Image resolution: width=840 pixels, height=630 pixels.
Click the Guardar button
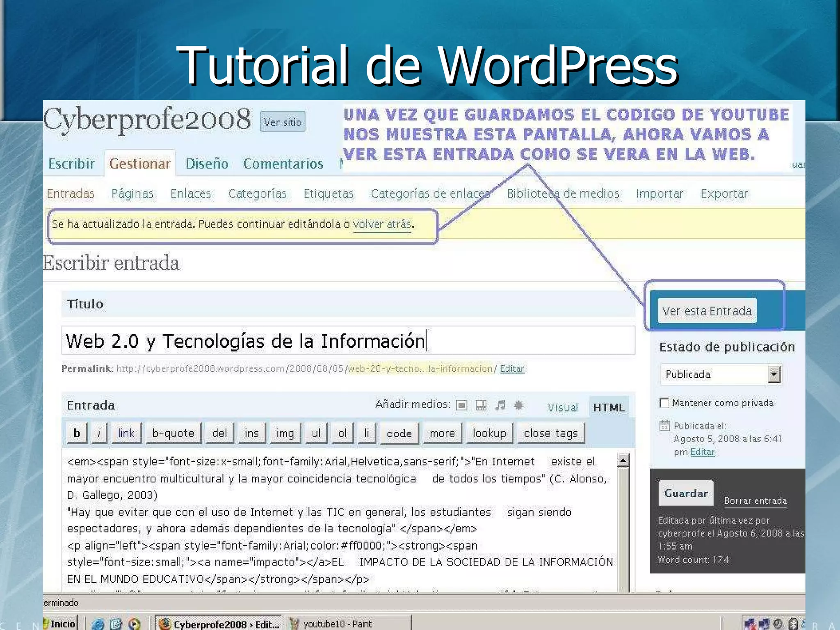[686, 493]
